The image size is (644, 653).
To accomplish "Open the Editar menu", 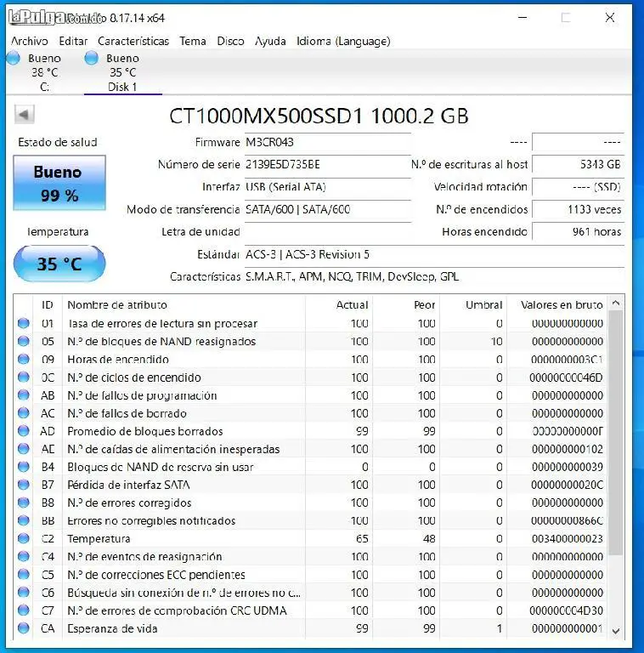I will tap(73, 41).
